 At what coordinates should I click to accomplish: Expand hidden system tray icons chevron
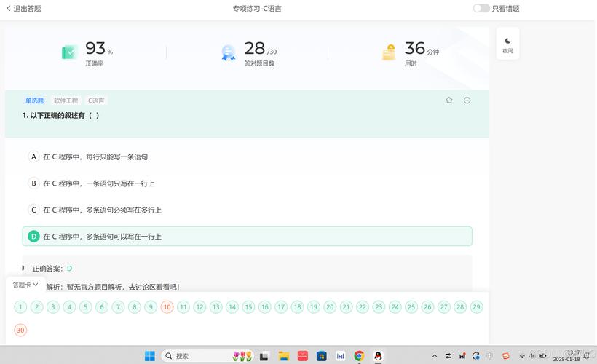[435, 356]
